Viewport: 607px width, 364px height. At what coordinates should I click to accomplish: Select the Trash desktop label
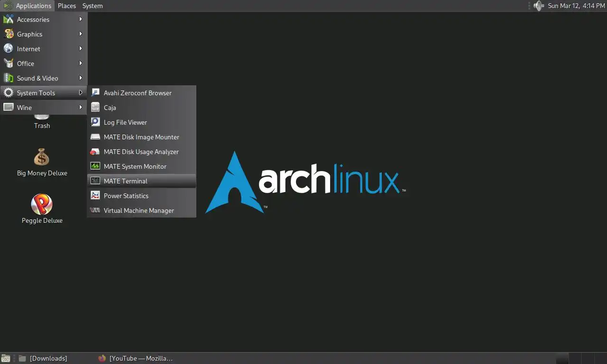(42, 126)
